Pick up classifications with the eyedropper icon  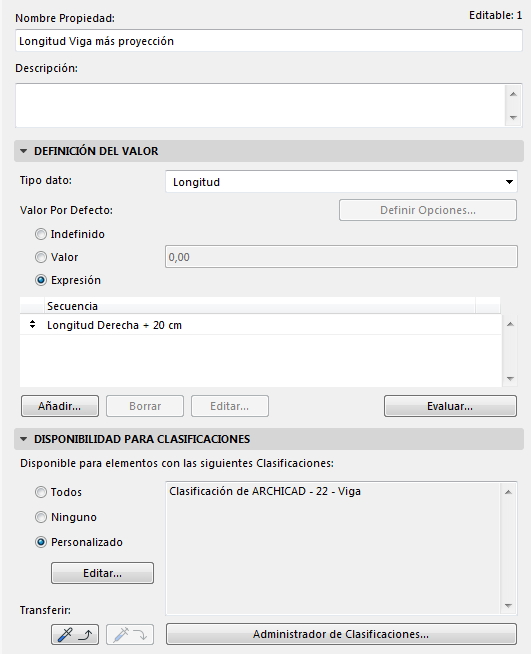coord(75,634)
